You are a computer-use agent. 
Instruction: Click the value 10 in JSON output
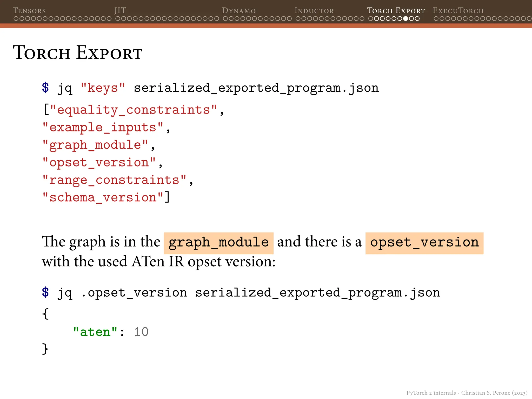(x=141, y=332)
